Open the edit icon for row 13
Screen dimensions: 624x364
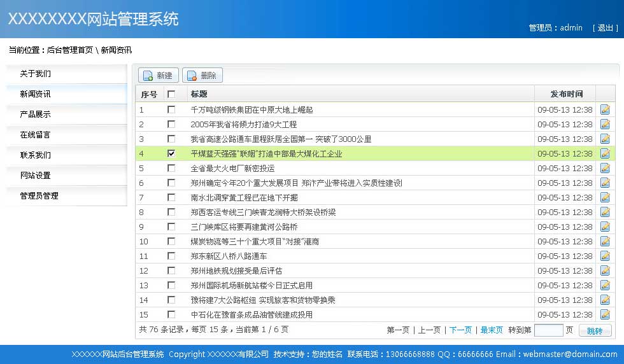click(x=605, y=285)
